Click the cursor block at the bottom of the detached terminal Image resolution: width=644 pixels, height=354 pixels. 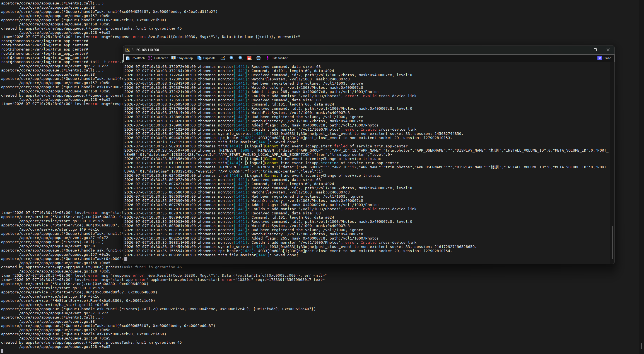(x=126, y=259)
